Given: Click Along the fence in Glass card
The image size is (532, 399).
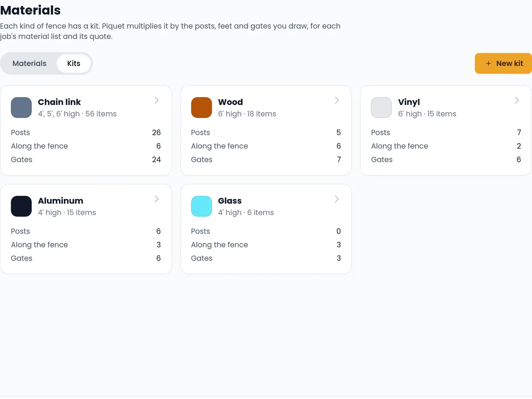Looking at the screenshot, I should tap(219, 245).
